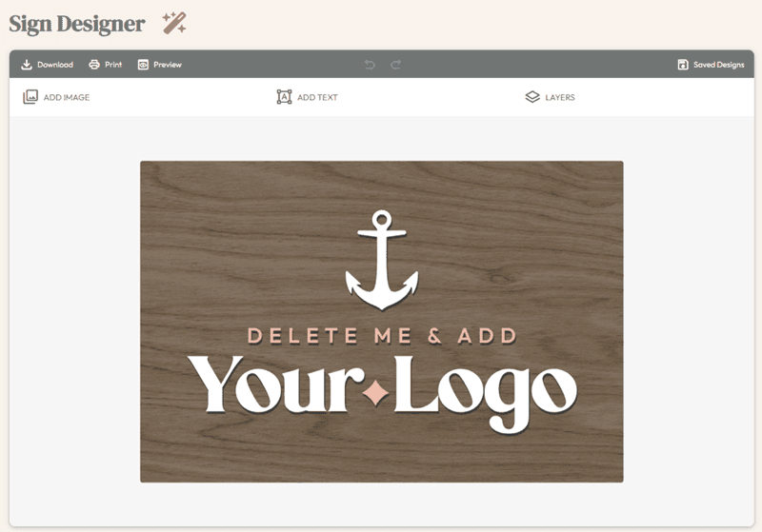The width and height of the screenshot is (762, 532).
Task: Click the Preview eye icon
Action: [143, 65]
